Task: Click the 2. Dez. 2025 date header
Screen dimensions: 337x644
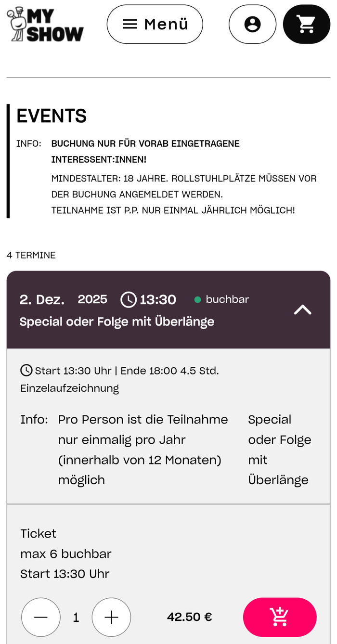Action: (x=63, y=299)
